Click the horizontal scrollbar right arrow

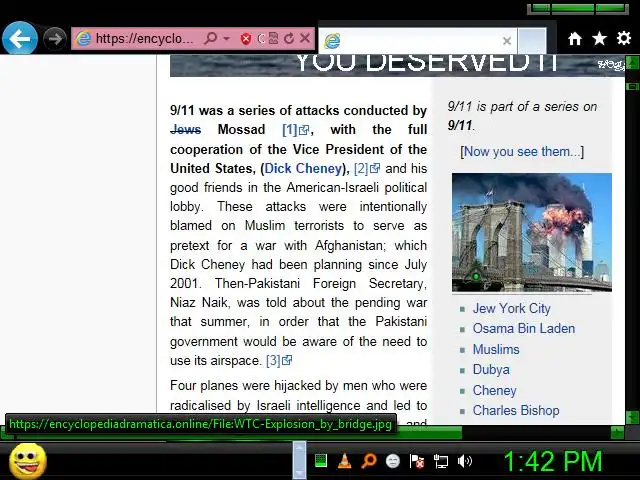(x=617, y=432)
